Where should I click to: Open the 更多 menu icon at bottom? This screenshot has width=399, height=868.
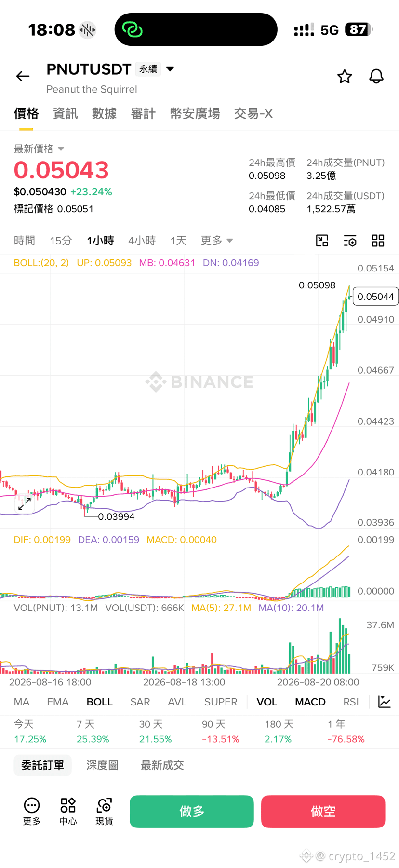click(32, 811)
